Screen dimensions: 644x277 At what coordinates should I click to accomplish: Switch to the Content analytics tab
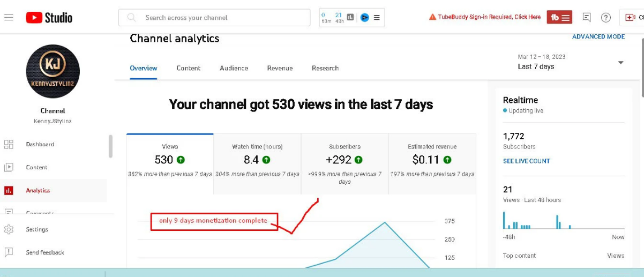[x=189, y=68]
